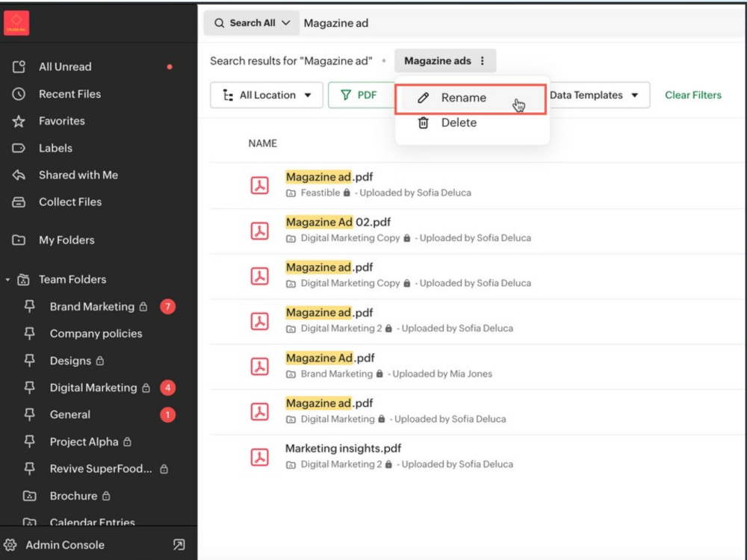Click the Admin Console gear icon
The height and width of the screenshot is (560, 747).
(10, 545)
